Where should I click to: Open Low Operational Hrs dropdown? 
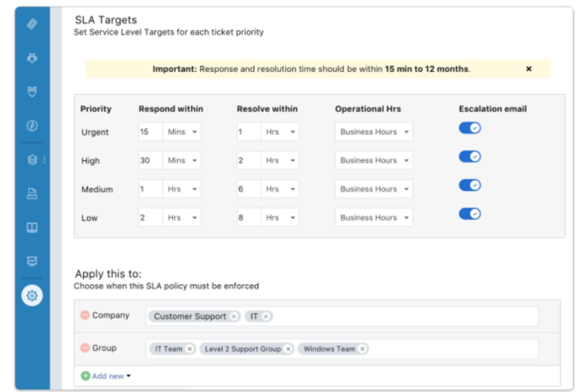coord(374,218)
